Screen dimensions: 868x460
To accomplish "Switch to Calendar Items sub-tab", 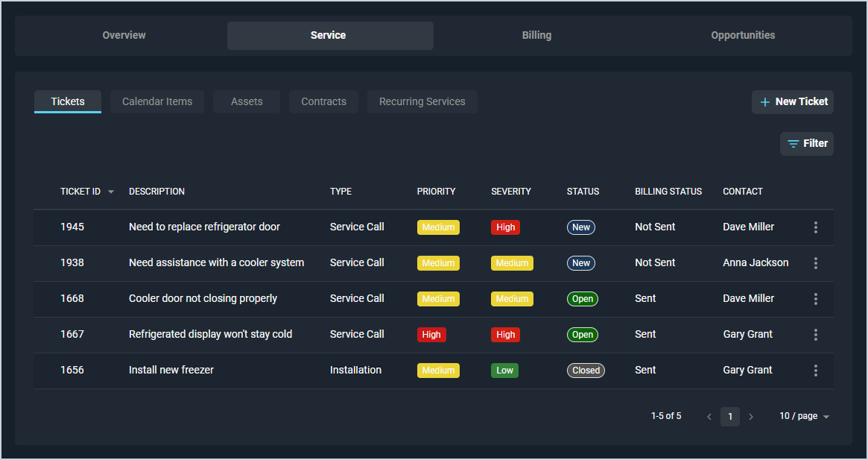I will tap(157, 102).
